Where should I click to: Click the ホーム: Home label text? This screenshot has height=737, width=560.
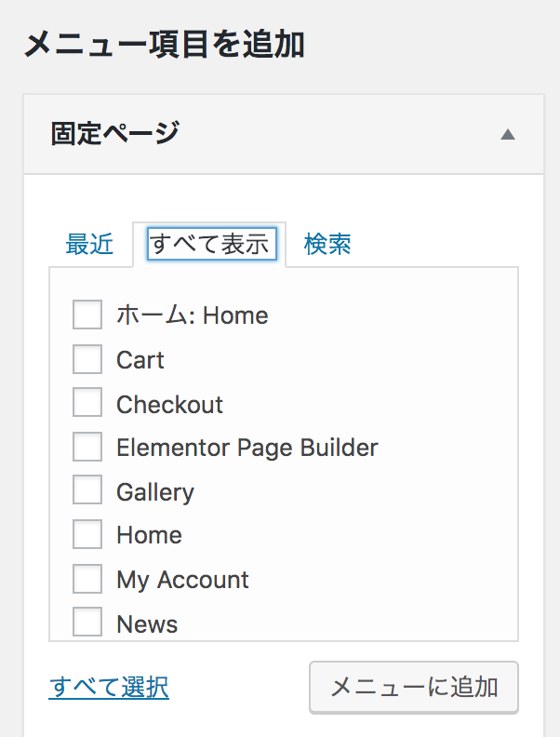click(x=192, y=315)
